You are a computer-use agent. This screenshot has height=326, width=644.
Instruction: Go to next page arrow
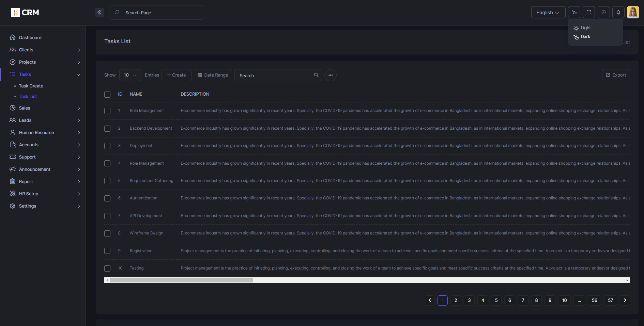(x=625, y=300)
